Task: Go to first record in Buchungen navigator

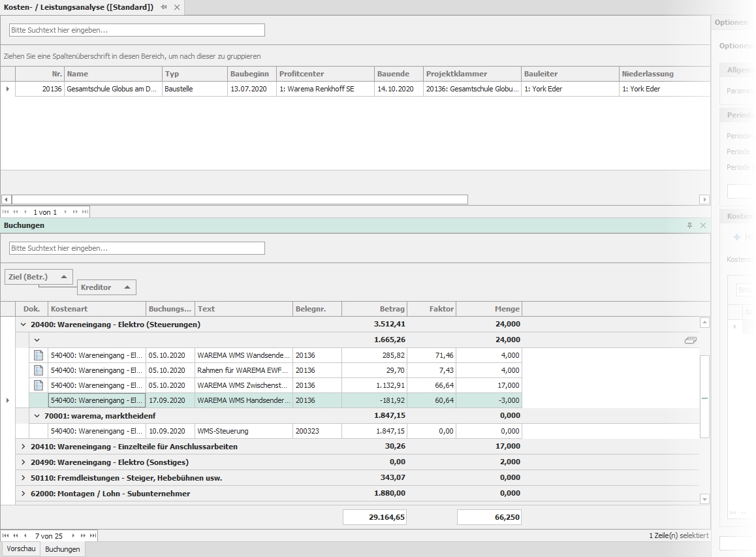Action: click(6, 535)
